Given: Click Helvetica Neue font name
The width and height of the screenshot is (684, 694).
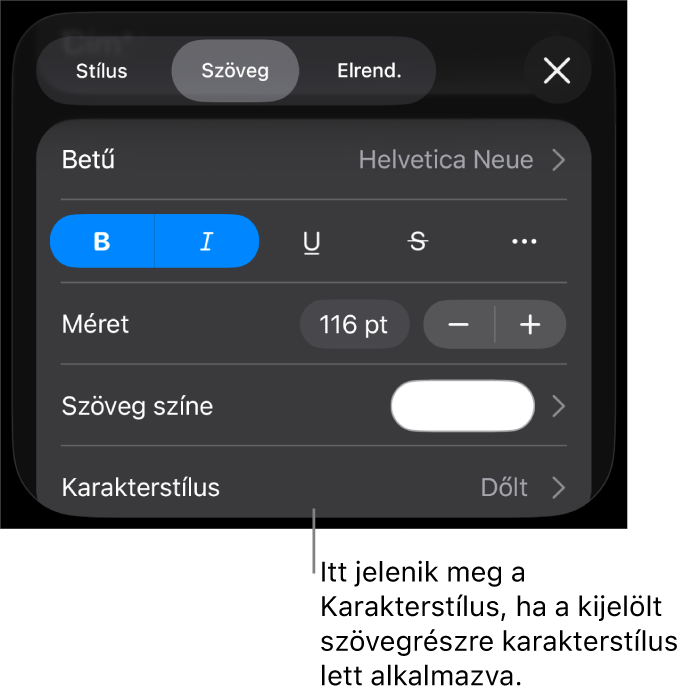Looking at the screenshot, I should (446, 160).
